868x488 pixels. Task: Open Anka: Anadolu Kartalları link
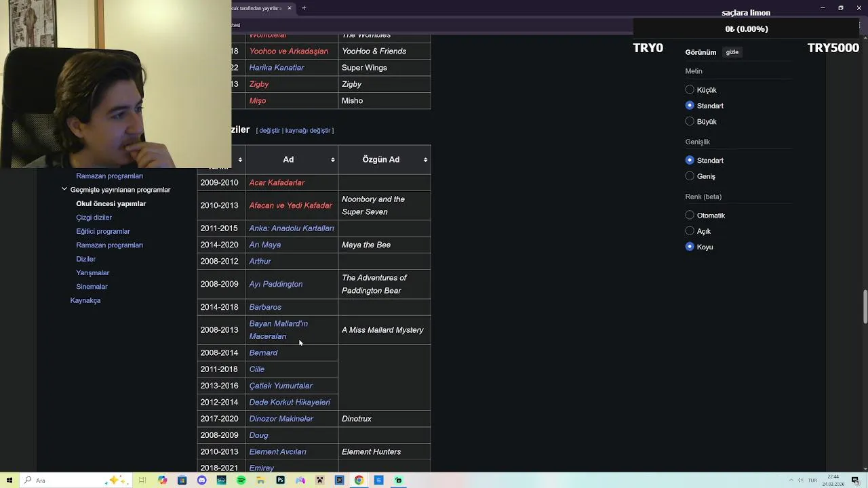click(x=292, y=228)
